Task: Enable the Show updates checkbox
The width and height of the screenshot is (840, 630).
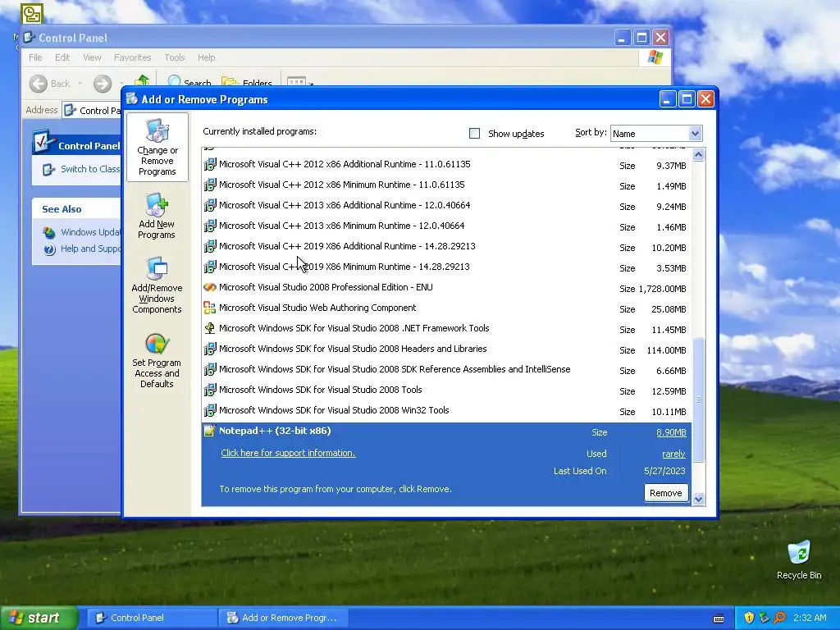Action: tap(475, 134)
